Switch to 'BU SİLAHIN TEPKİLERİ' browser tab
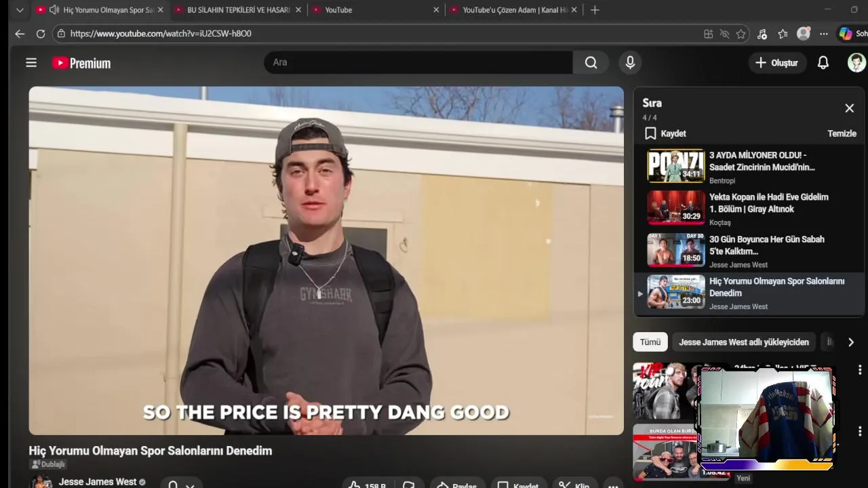This screenshot has height=488, width=868. pyautogui.click(x=238, y=10)
